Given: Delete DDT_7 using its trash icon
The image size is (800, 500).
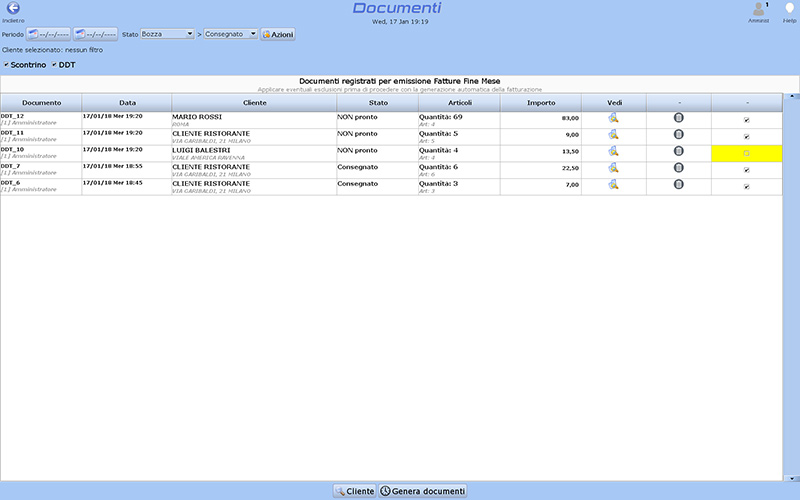Looking at the screenshot, I should point(679,168).
